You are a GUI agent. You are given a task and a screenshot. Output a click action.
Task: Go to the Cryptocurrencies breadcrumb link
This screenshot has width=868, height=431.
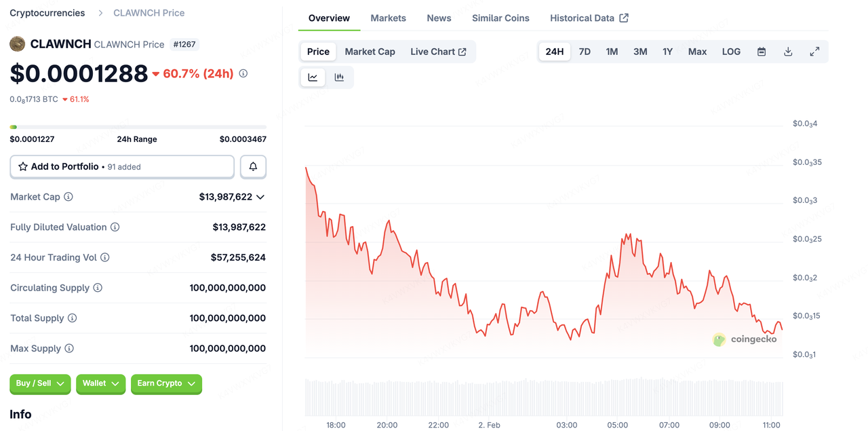coord(47,13)
